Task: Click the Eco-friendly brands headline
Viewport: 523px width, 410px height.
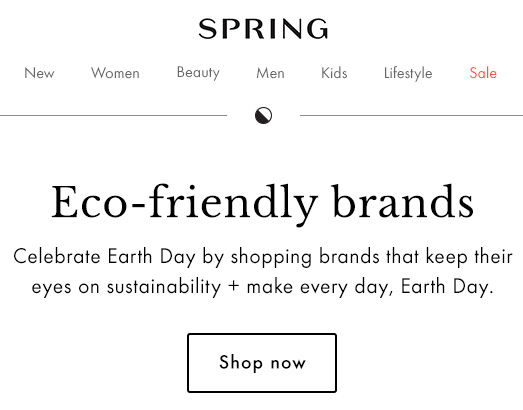Action: tap(262, 203)
